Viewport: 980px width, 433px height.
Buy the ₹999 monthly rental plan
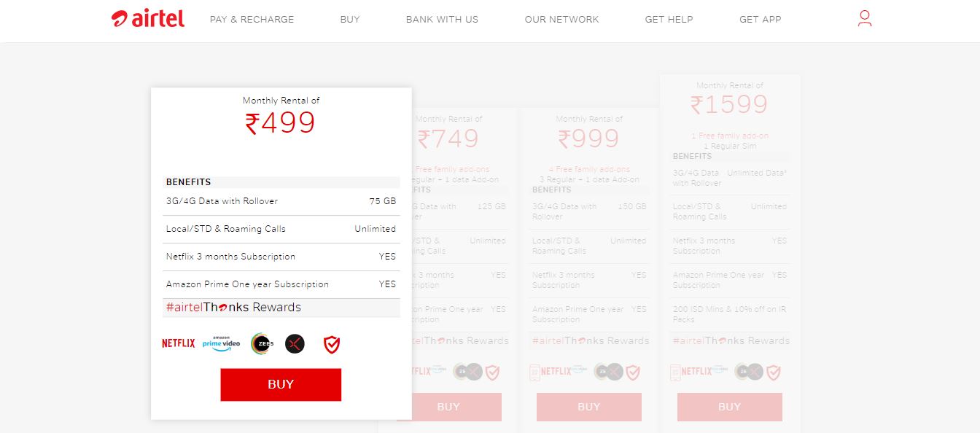[589, 407]
